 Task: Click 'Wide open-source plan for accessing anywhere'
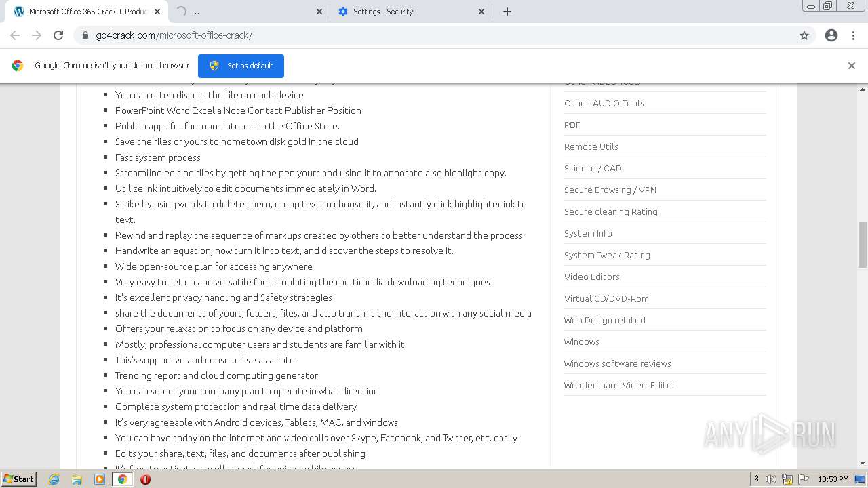click(x=214, y=266)
